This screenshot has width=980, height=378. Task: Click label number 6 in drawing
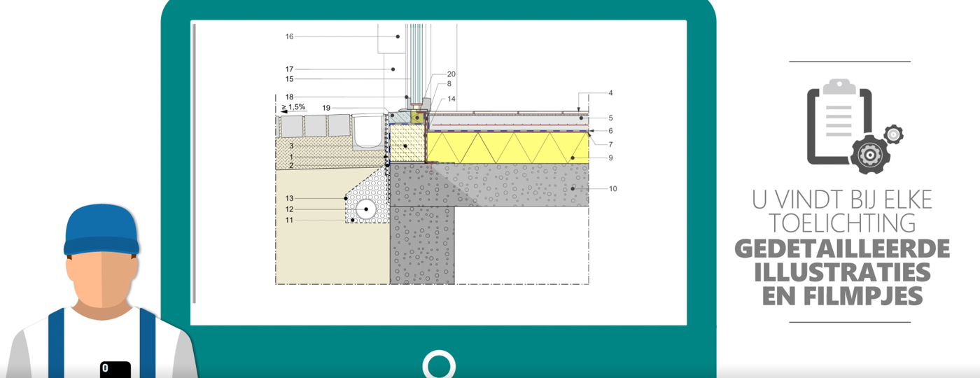point(610,131)
